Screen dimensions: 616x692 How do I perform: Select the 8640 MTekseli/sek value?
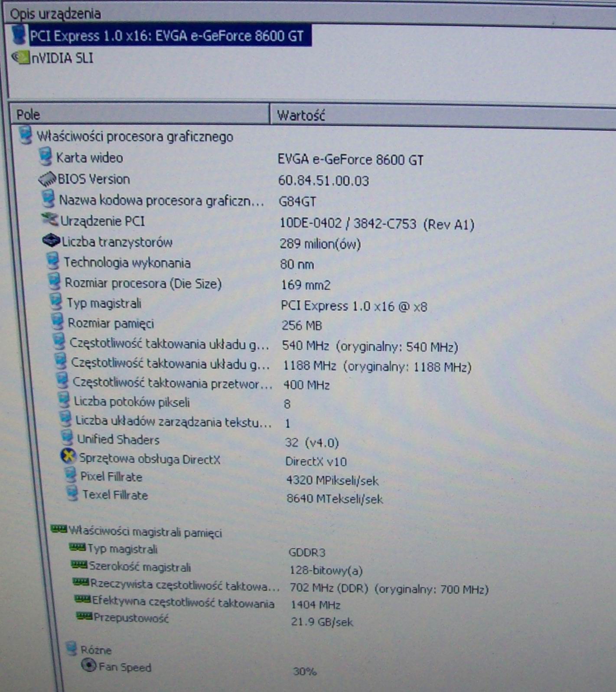pos(335,499)
